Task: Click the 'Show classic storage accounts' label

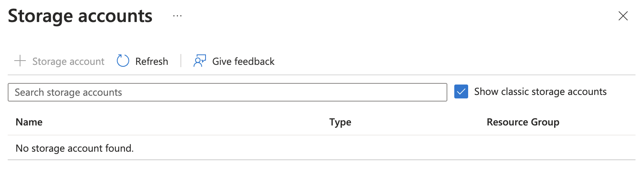Action: tap(540, 92)
